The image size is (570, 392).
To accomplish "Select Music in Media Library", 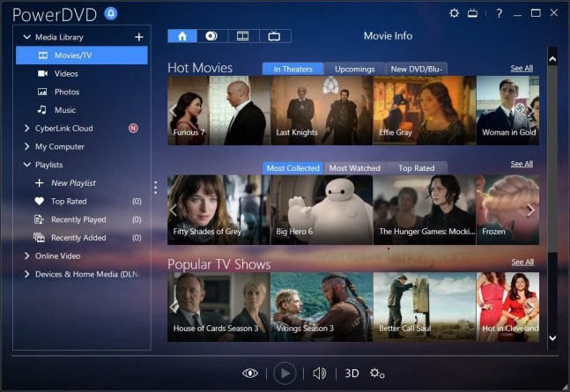I will 82,110.
